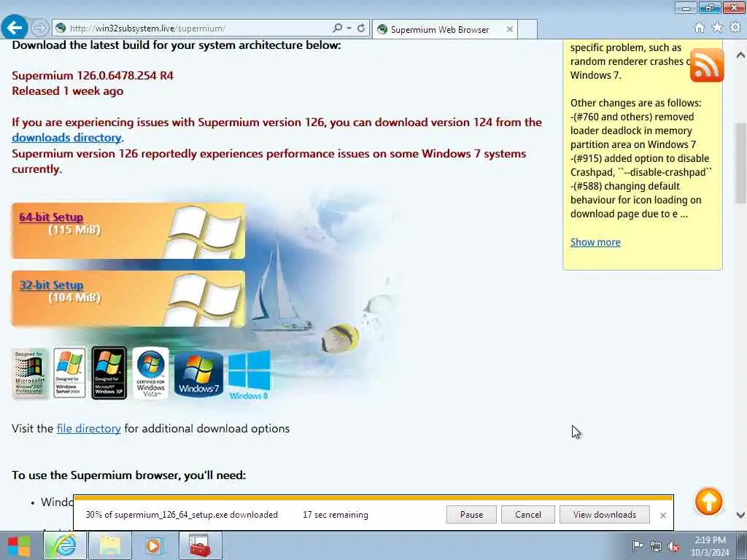
Task: Click the '17 sec remaining' download text
Action: pyautogui.click(x=336, y=515)
